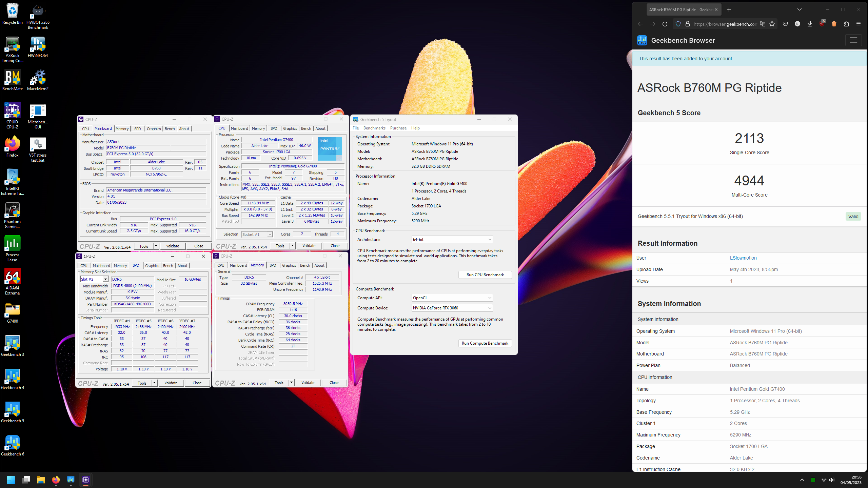Switch to Memory tab in CPU-Z Mainboard window

click(122, 129)
